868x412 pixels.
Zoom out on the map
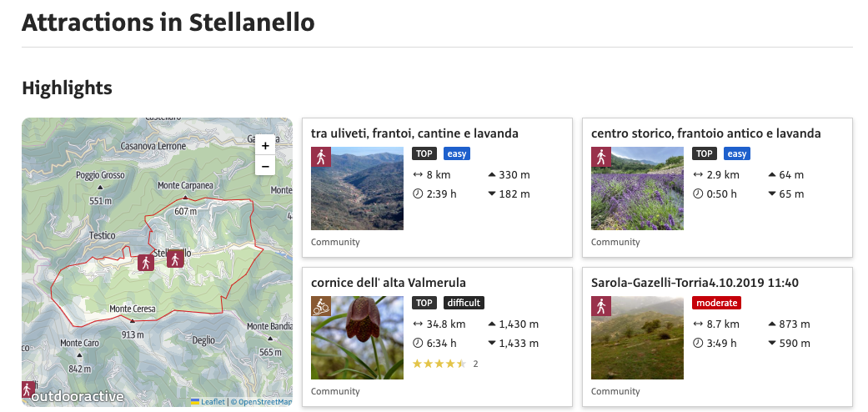point(265,165)
